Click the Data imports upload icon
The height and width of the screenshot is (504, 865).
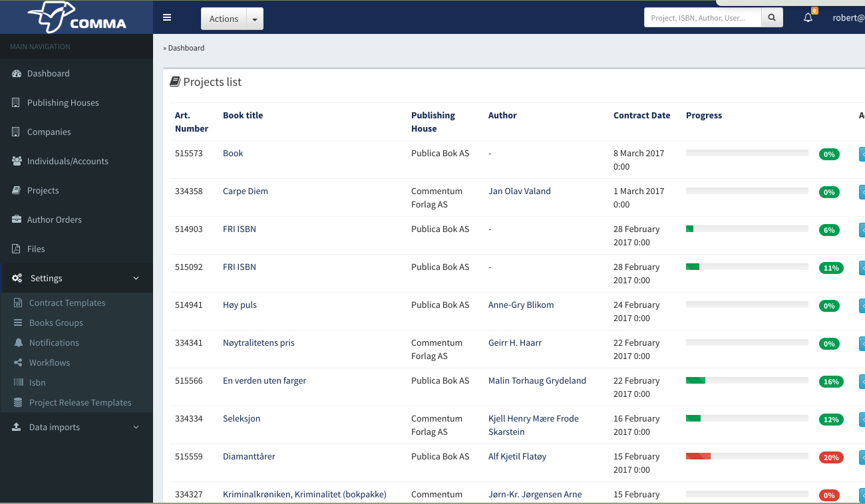coord(17,428)
